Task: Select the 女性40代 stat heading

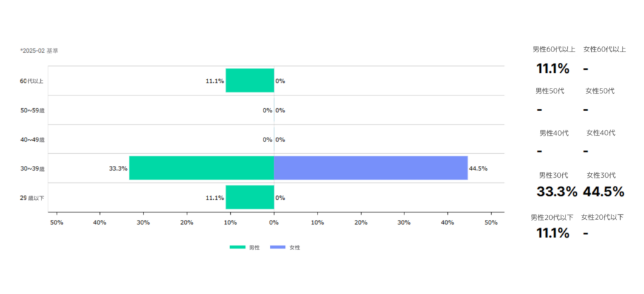Action: [x=601, y=133]
